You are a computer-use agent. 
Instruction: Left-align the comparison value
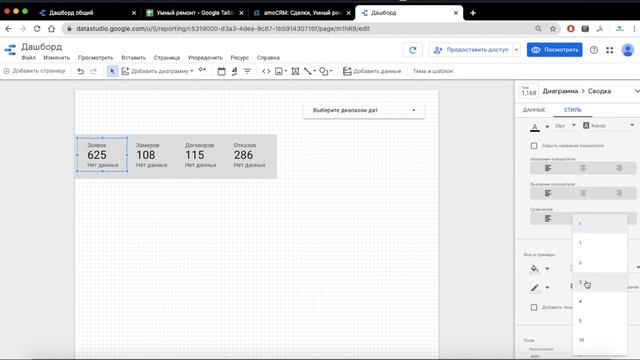(x=548, y=219)
